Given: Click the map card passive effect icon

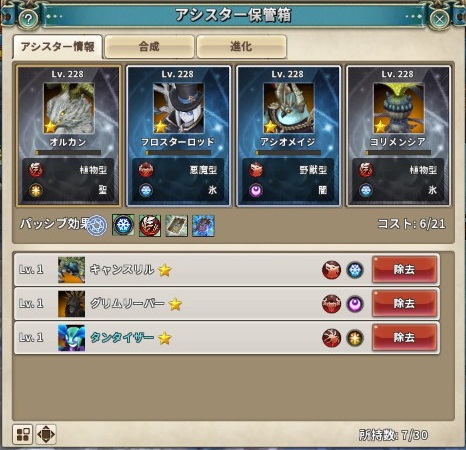Looking at the screenshot, I should (177, 226).
